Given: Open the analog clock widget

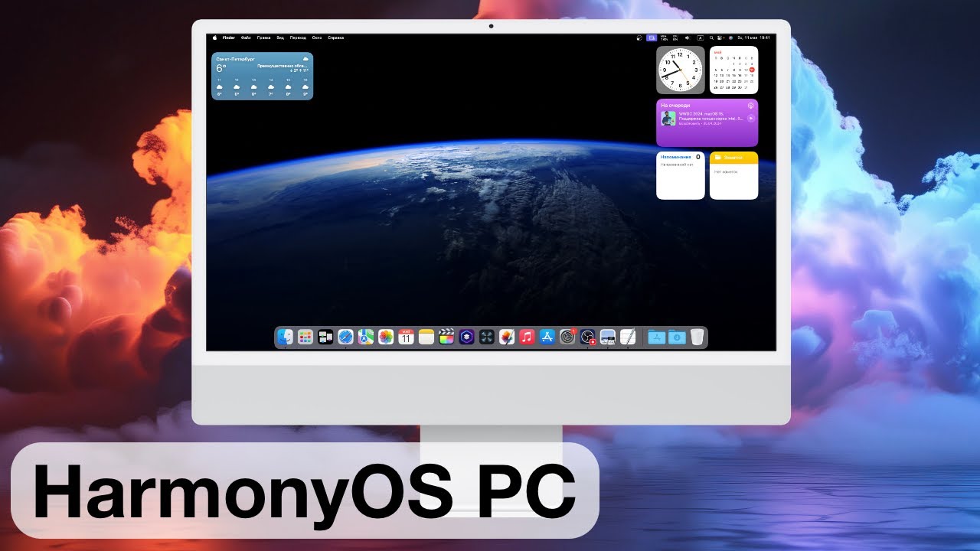Looking at the screenshot, I should click(x=681, y=70).
